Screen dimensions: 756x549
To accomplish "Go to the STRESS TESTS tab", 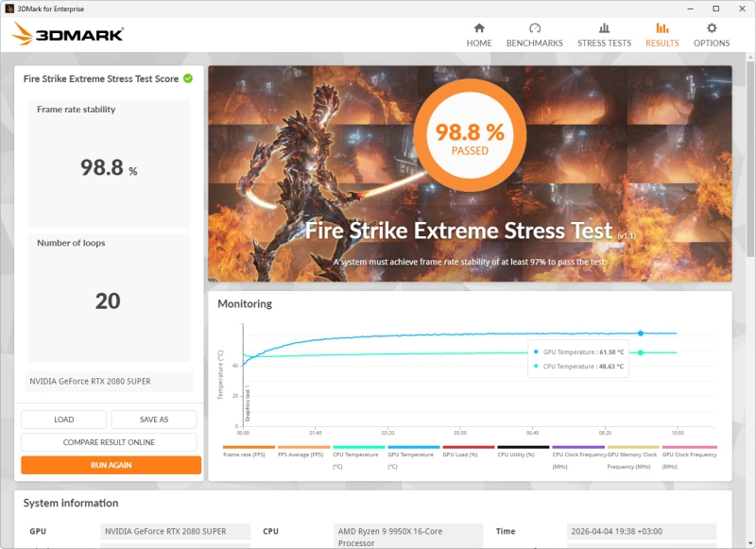I will coord(604,35).
